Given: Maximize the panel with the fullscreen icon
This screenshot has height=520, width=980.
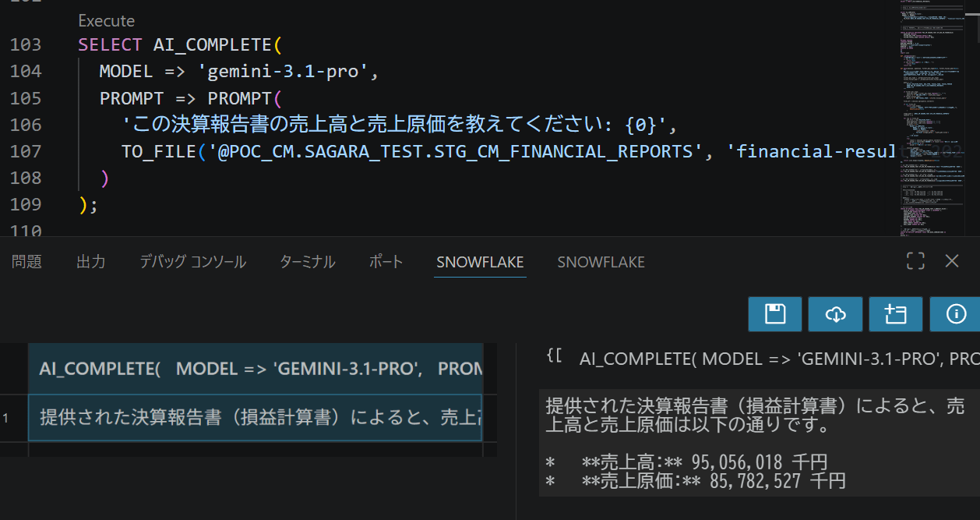Looking at the screenshot, I should [x=915, y=261].
